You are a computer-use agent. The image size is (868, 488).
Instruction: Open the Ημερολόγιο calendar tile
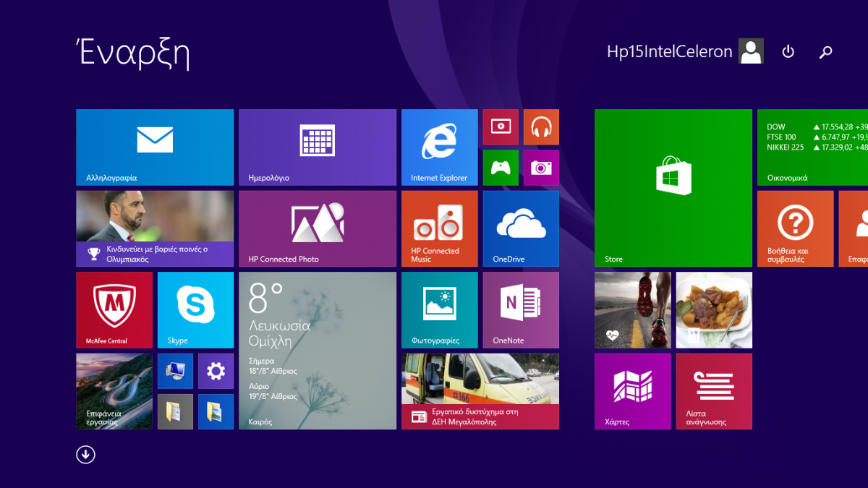[318, 147]
